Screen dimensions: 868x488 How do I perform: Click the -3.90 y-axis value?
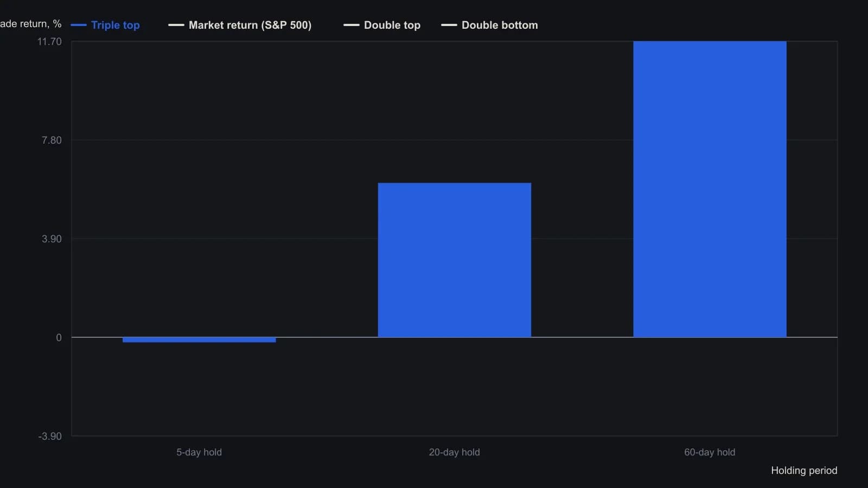50,436
